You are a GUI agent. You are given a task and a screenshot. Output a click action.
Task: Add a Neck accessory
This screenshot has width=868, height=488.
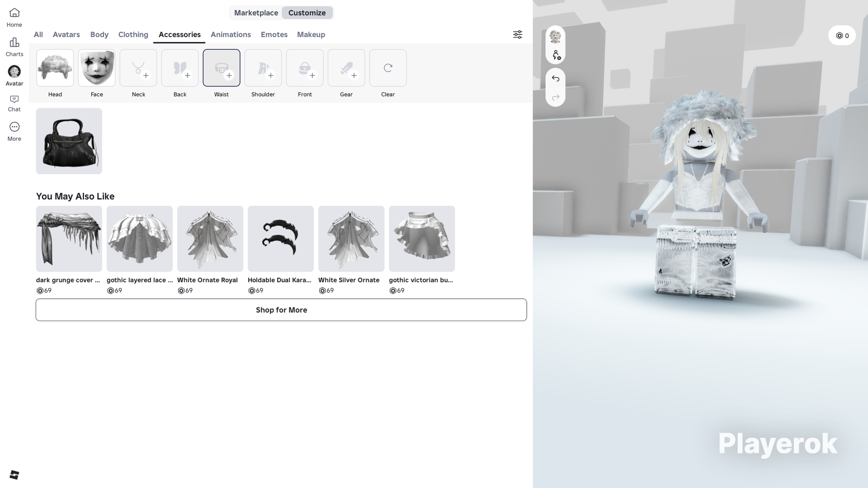pyautogui.click(x=139, y=68)
